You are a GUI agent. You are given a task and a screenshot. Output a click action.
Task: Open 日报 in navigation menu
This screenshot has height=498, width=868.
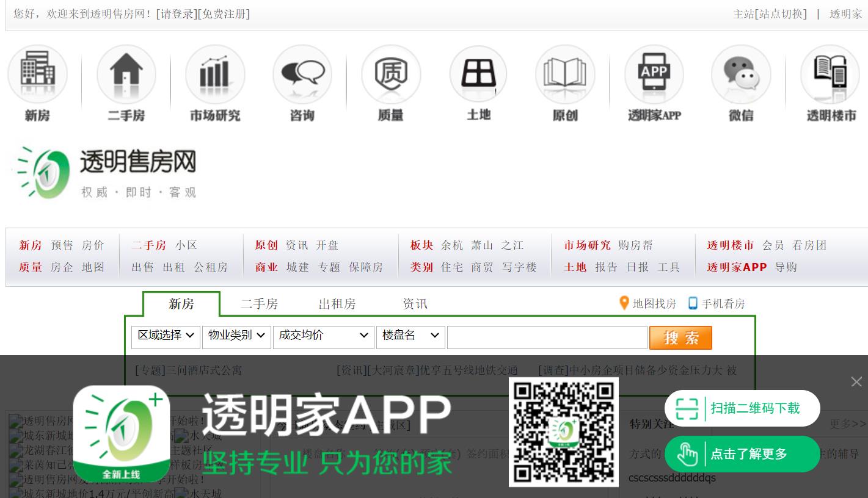click(x=638, y=267)
